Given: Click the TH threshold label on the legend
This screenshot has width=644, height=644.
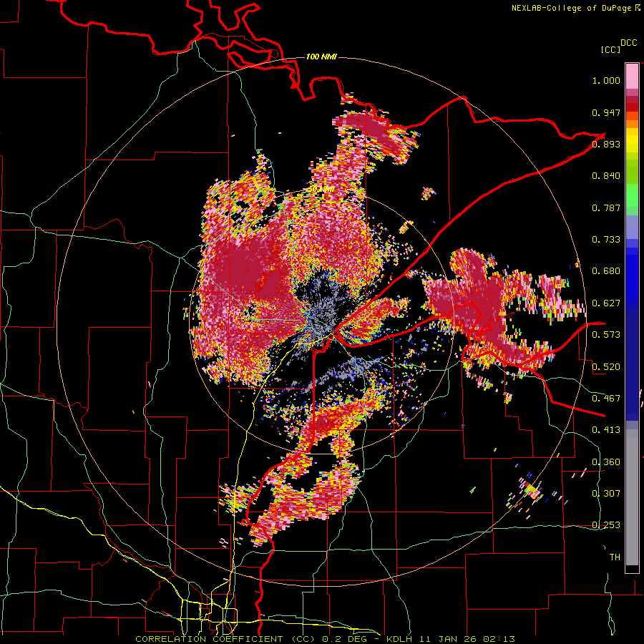Looking at the screenshot, I should point(615,557).
